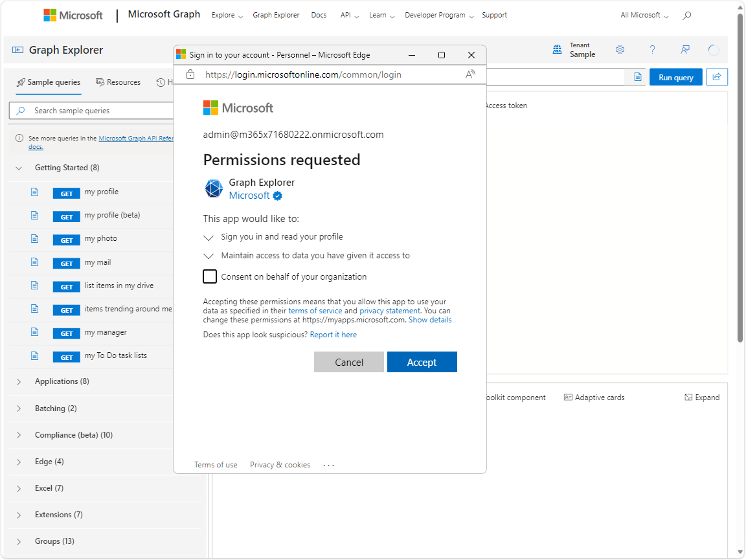Expand the Excel (7) category
This screenshot has height=560, width=746.
pyautogui.click(x=19, y=489)
